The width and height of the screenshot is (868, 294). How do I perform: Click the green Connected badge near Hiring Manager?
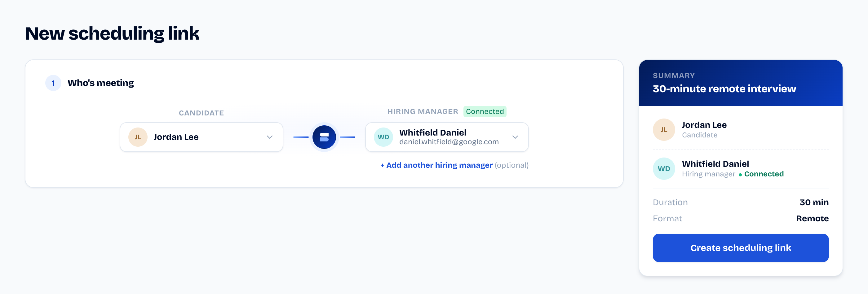click(485, 111)
